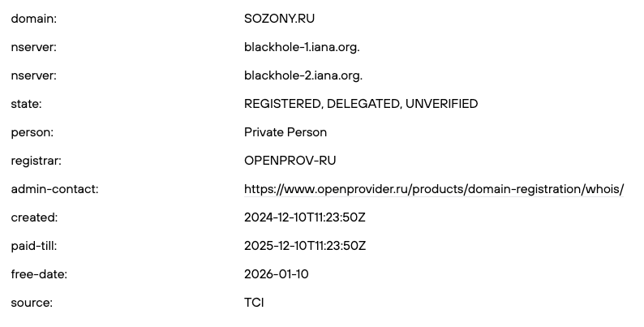Click the paid-till: field label
The height and width of the screenshot is (327, 644).
(x=34, y=246)
